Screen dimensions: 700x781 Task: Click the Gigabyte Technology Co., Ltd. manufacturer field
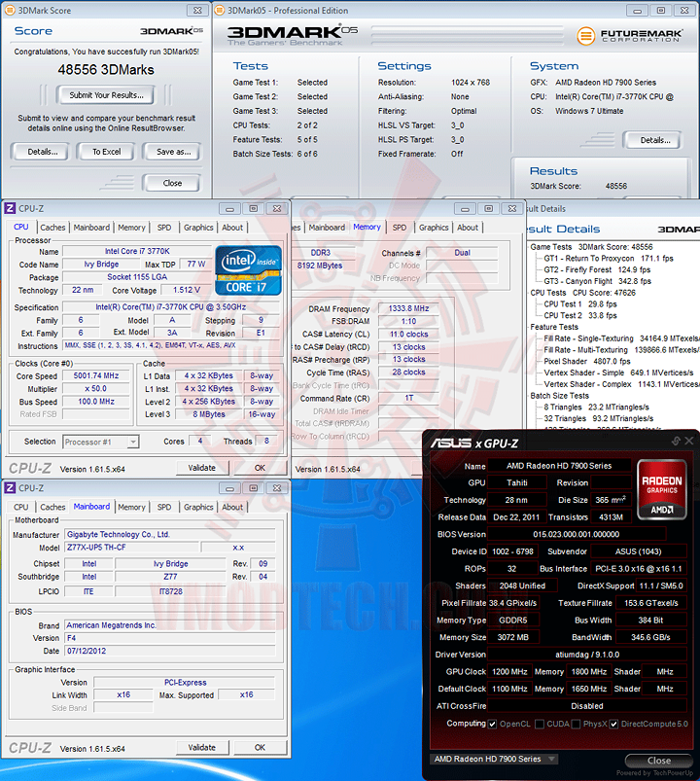pos(170,535)
